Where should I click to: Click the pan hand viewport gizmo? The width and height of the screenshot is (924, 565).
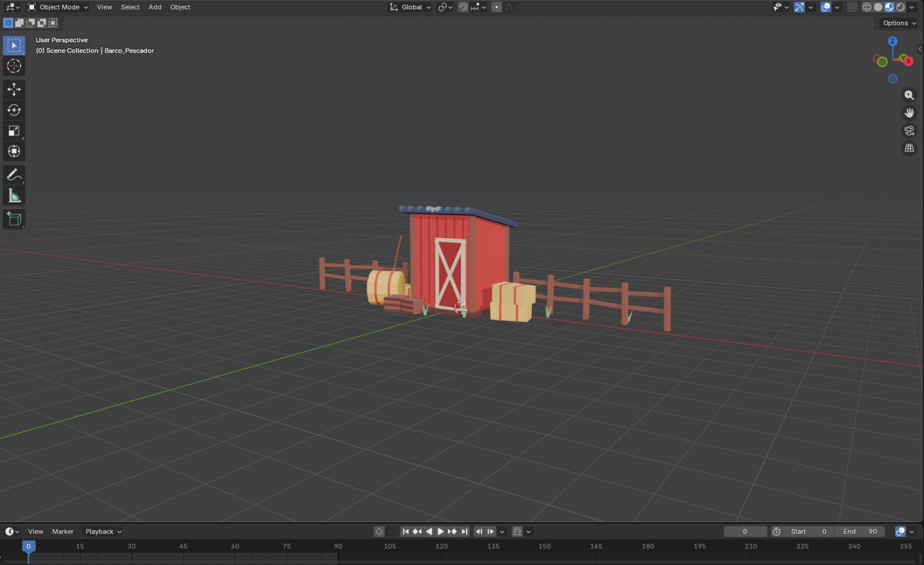(x=909, y=112)
